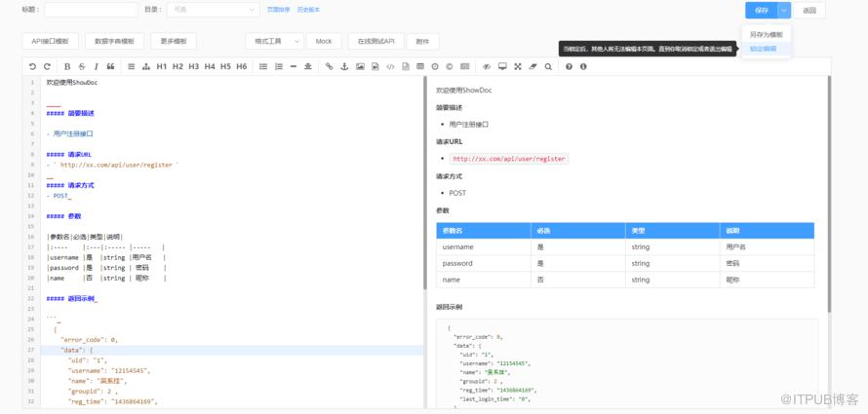
Task: Click the 返回 back button
Action: point(809,10)
